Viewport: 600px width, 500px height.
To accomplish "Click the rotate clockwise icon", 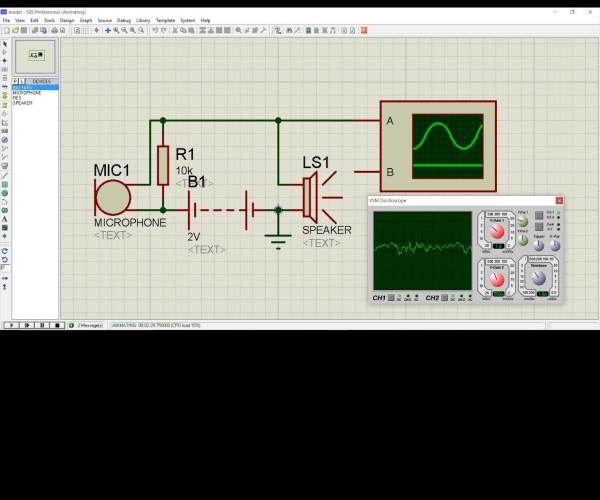I will click(x=5, y=251).
